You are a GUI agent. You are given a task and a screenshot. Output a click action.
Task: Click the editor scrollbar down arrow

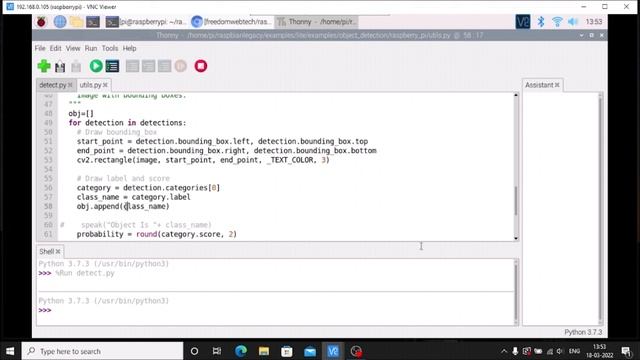(516, 238)
